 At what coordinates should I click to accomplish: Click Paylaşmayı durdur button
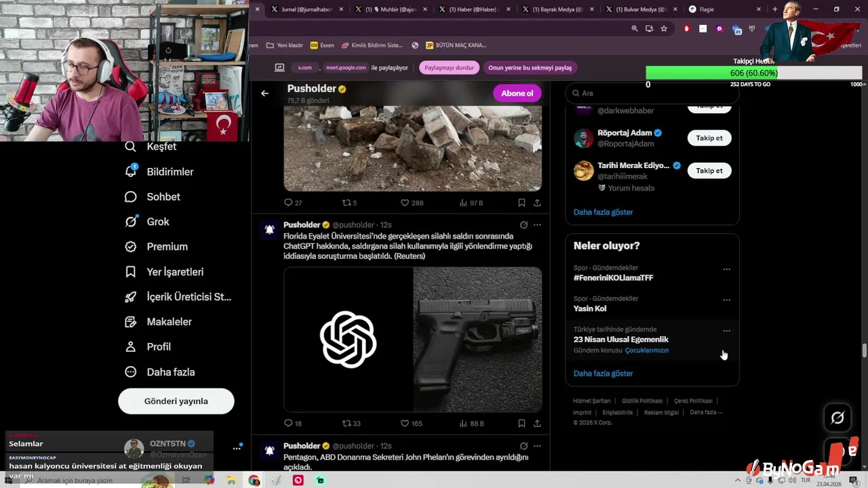tap(449, 68)
